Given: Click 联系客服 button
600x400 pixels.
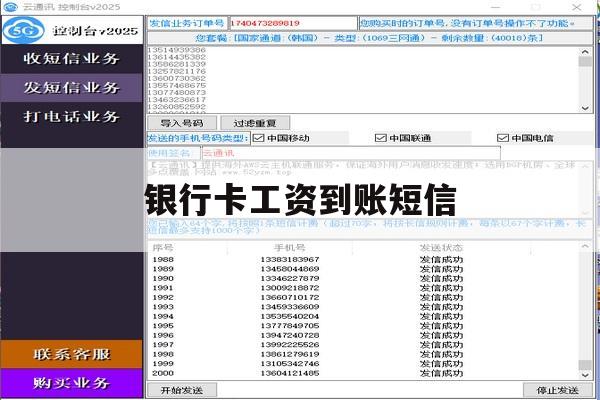Looking at the screenshot, I should coord(72,354).
